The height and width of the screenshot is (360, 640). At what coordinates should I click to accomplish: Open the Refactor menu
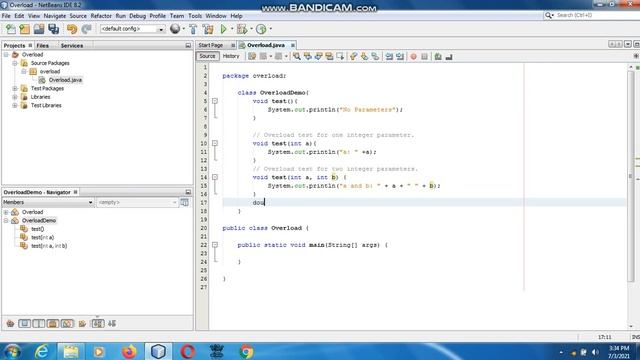coord(101,16)
